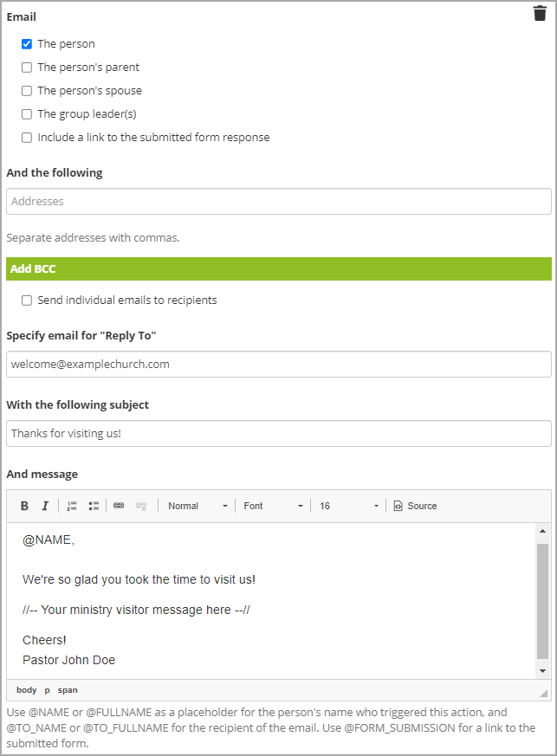Image resolution: width=557 pixels, height=756 pixels.
Task: Select the "span" element path item
Action: point(68,690)
